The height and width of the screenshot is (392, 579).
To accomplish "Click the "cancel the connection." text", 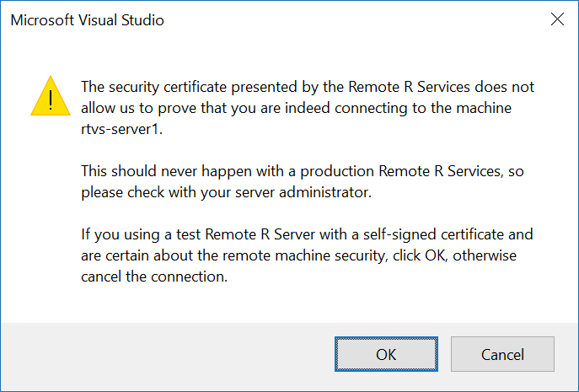I will coord(154,277).
